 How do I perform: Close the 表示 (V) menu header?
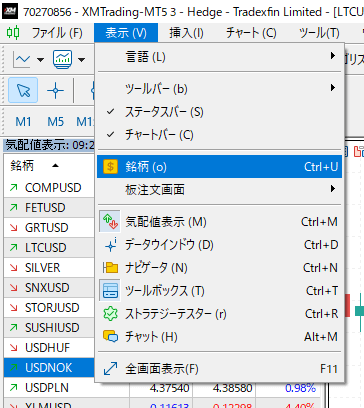[x=126, y=33]
